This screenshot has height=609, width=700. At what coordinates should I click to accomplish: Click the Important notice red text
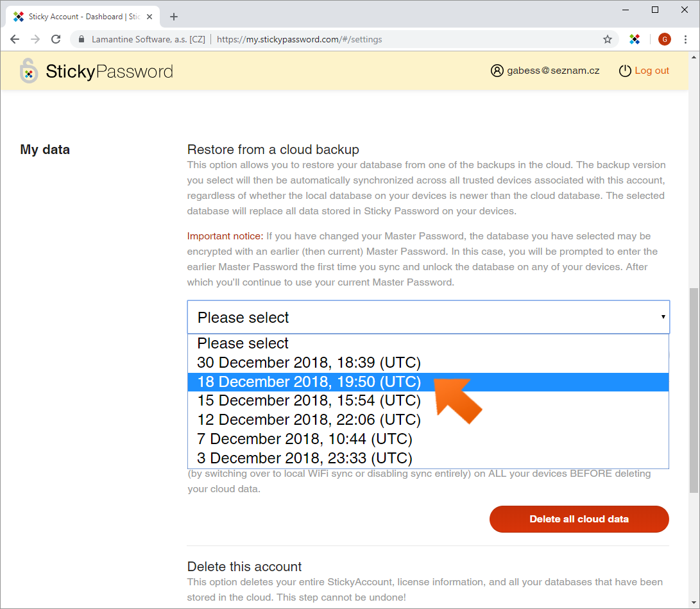tap(225, 236)
